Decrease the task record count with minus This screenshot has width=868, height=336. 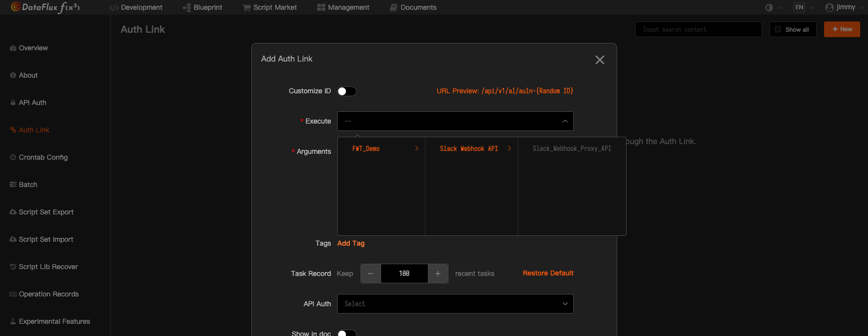point(371,273)
